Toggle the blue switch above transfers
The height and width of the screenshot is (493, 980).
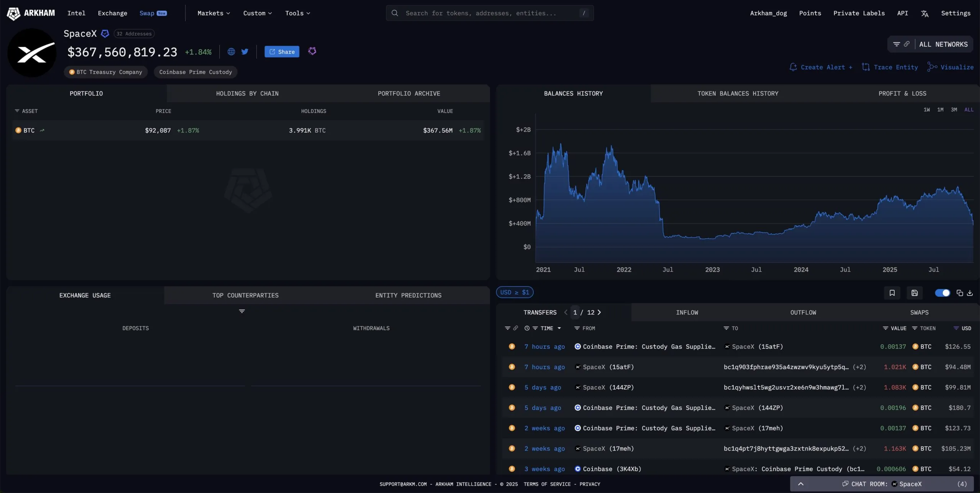click(942, 293)
